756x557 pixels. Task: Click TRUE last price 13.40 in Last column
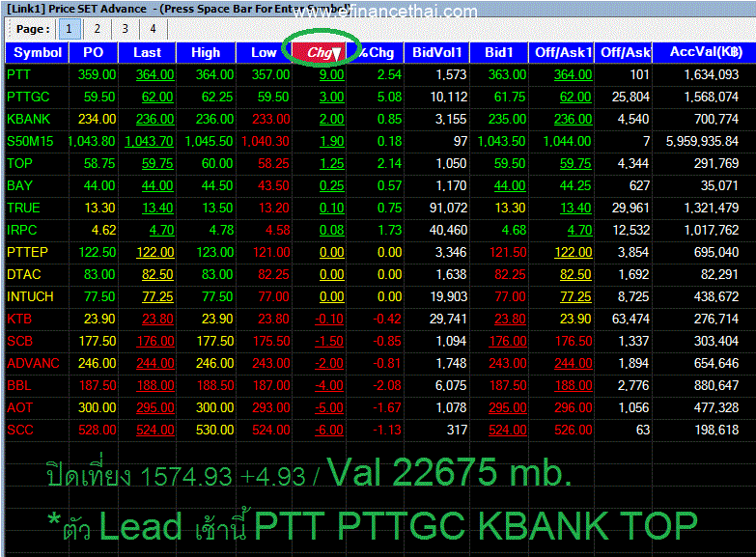pos(157,208)
